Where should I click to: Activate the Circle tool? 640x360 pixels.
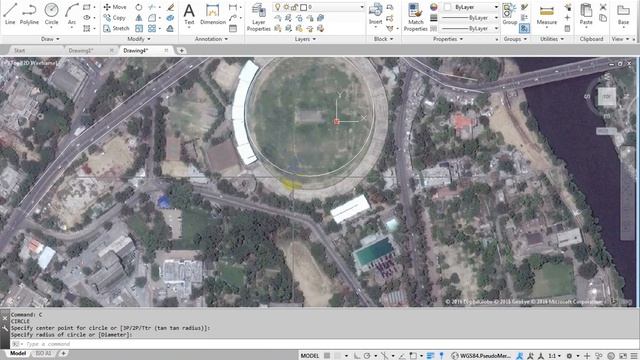(51, 13)
